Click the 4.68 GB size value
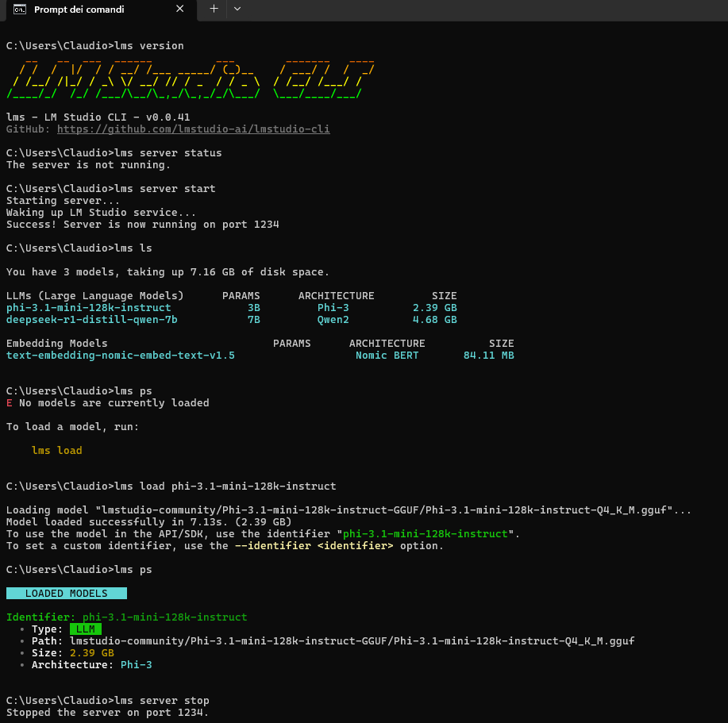728x723 pixels. click(434, 320)
